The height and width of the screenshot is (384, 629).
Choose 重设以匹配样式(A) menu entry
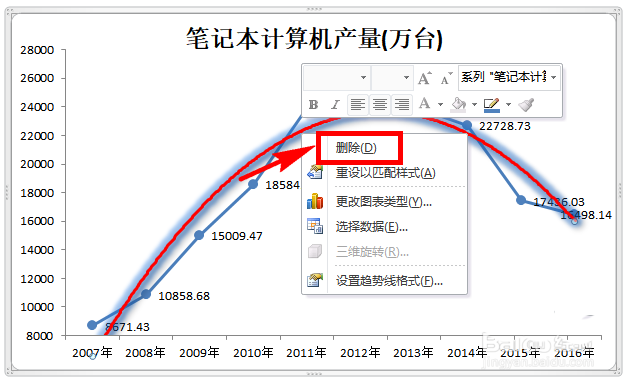(x=386, y=173)
